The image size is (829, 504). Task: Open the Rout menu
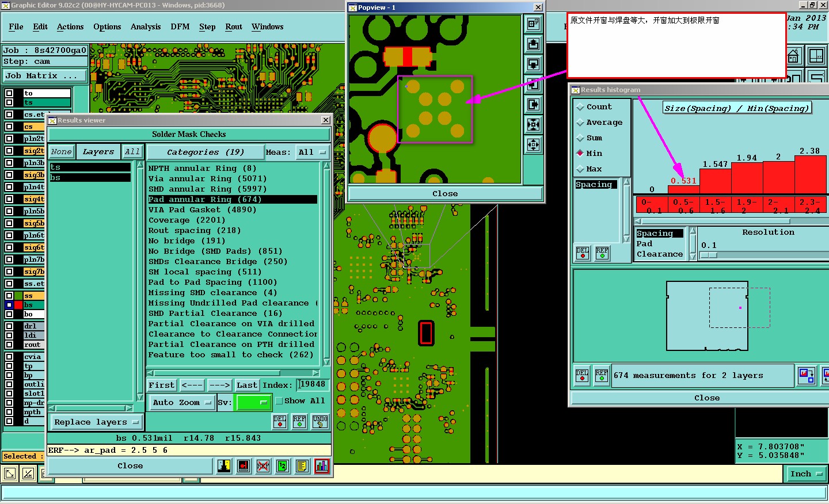pos(234,27)
